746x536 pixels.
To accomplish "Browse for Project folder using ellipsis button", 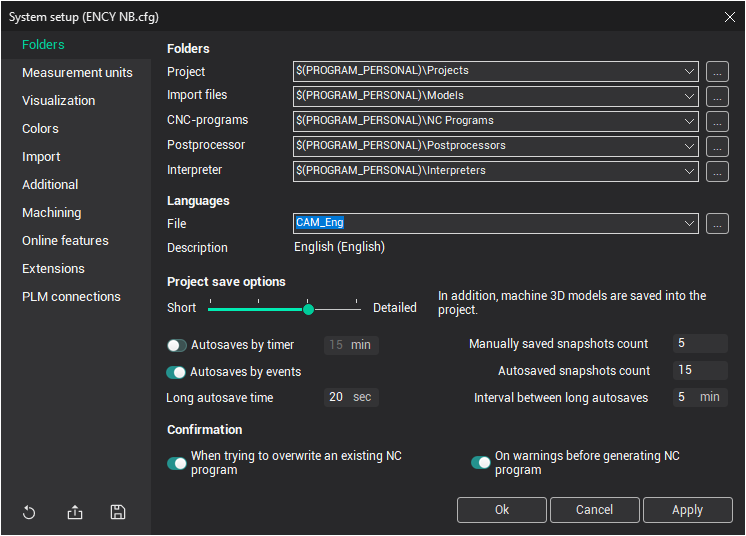I will click(x=717, y=71).
